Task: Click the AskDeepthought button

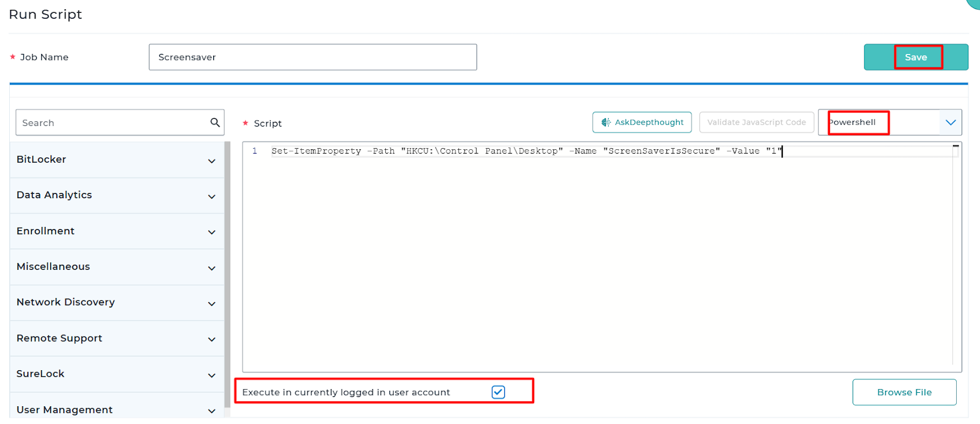Action: click(642, 122)
